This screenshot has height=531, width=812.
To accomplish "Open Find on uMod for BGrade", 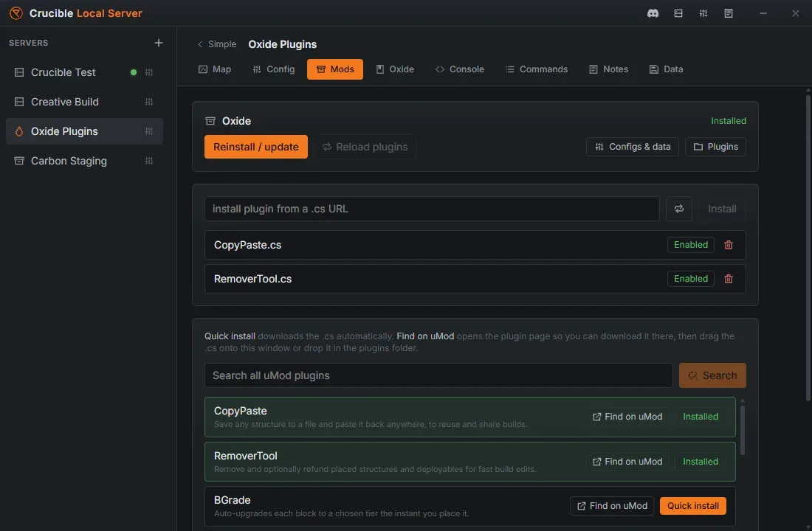I will click(x=612, y=506).
